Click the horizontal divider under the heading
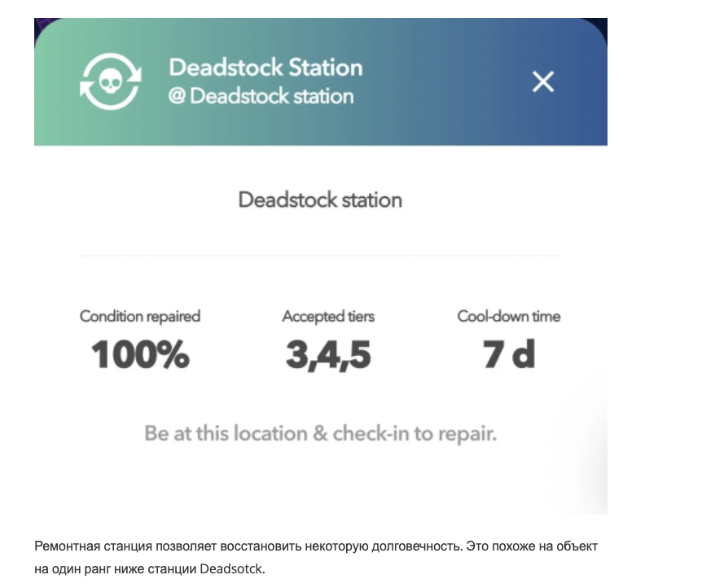Screen dimensions: 702x588 pos(320,256)
